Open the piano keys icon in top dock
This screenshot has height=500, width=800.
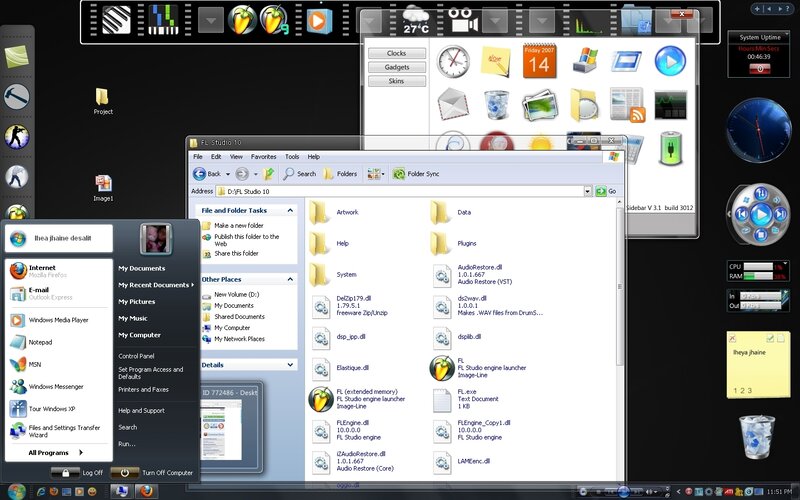click(x=116, y=20)
